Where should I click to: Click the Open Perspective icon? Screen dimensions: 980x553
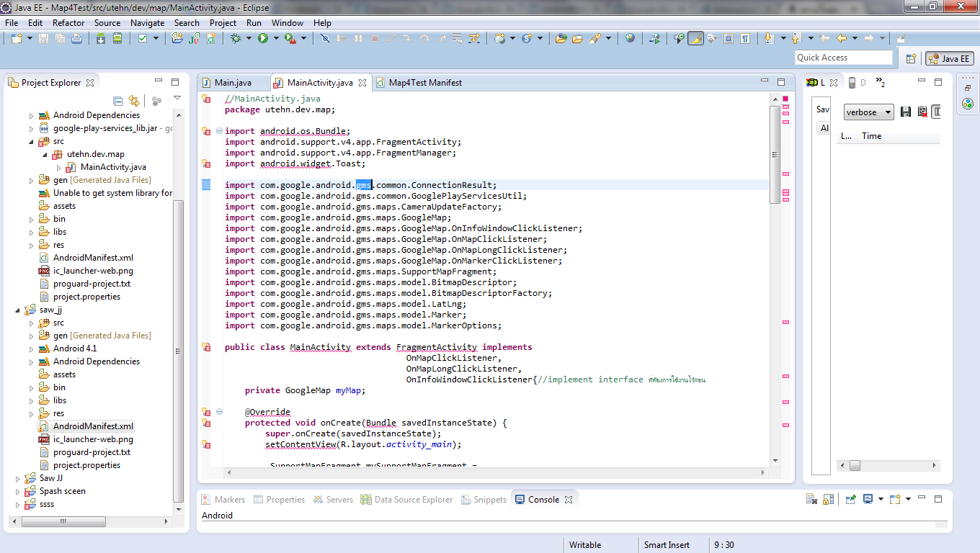point(911,58)
